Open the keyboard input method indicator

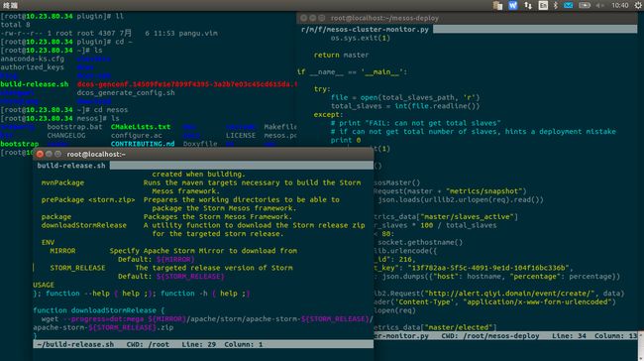pos(543,5)
